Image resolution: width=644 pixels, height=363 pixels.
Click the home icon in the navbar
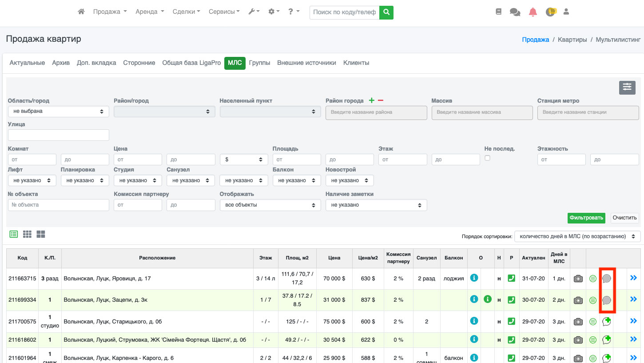click(x=81, y=12)
